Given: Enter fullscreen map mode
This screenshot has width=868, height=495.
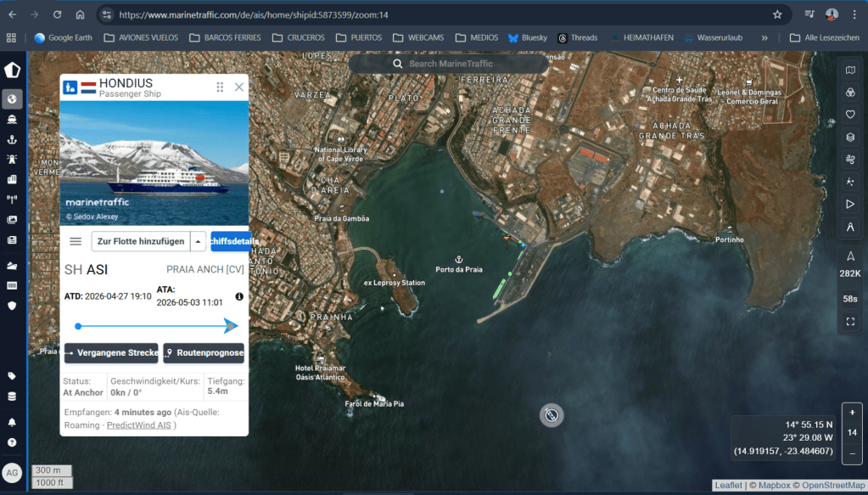Looking at the screenshot, I should pyautogui.click(x=850, y=322).
